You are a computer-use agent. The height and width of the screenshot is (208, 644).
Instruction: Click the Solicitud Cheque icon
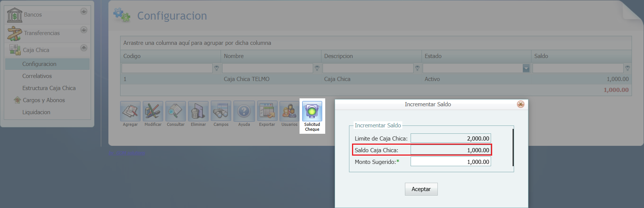coord(312,112)
